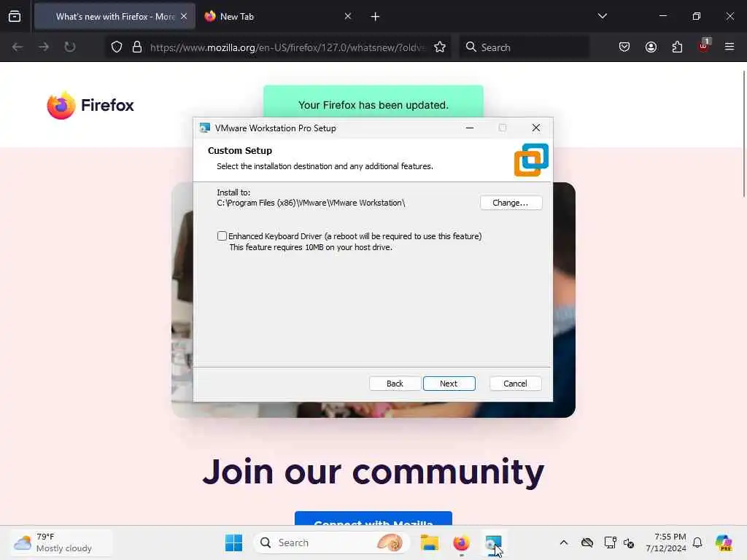Click the display network tray icon
Screen dimensions: 747x560
coord(611,542)
